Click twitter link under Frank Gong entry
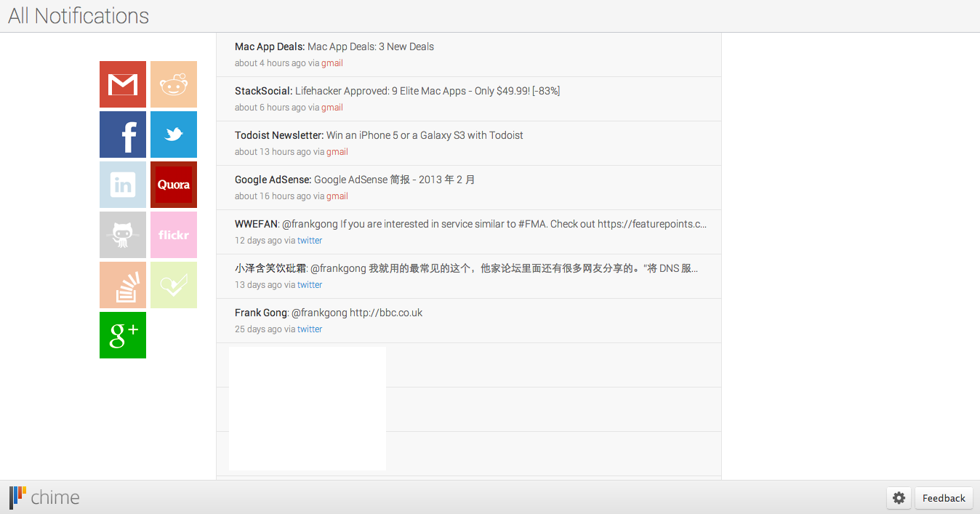The height and width of the screenshot is (514, 980). point(310,329)
